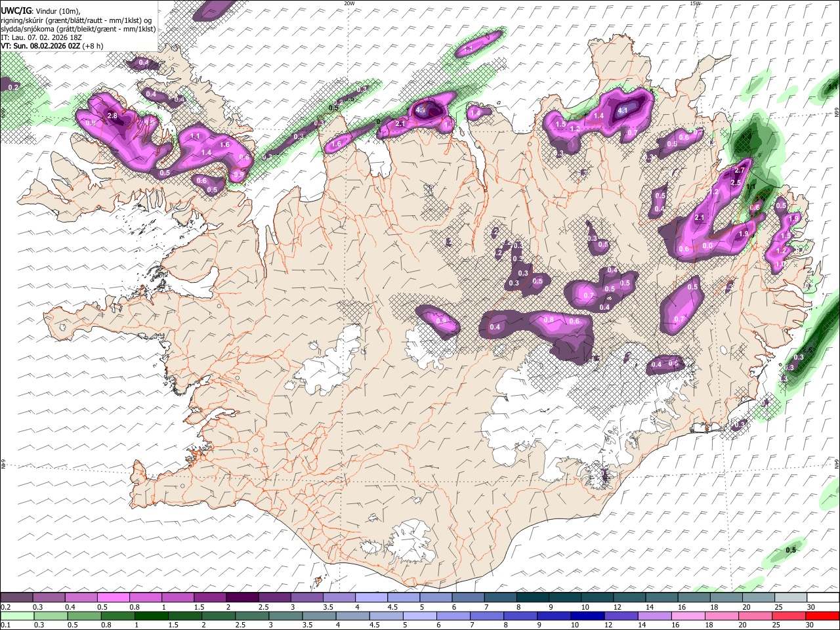840x630 pixels.
Task: Click the 0.8 snowfall value in the central highlands
Action: [549, 320]
